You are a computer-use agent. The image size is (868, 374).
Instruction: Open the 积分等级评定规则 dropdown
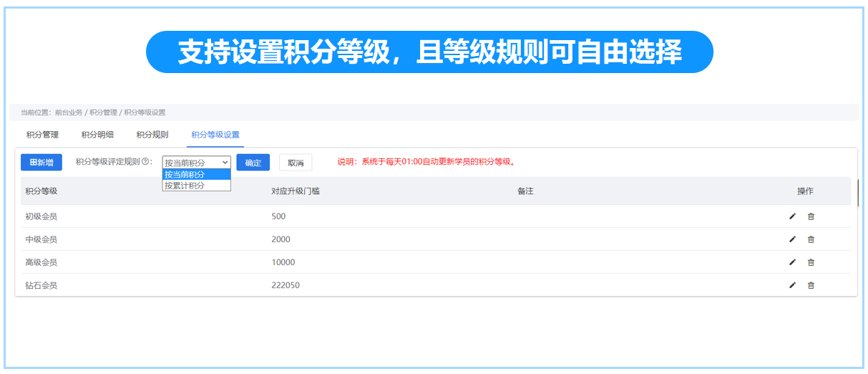pyautogui.click(x=196, y=163)
